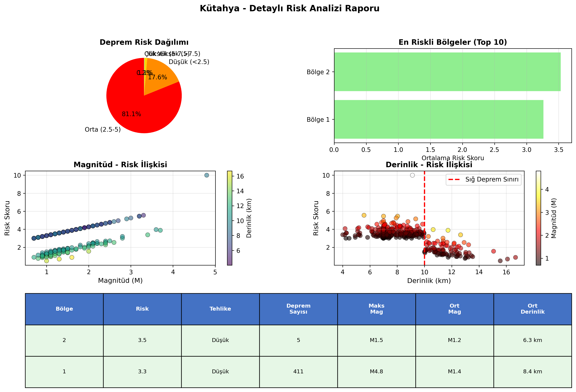
Task: Click the outlier point at magnitude 4.8
Action: [x=207, y=175]
